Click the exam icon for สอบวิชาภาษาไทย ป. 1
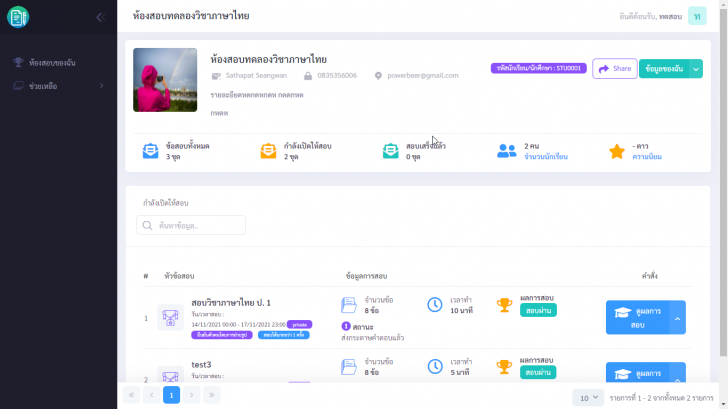 click(x=170, y=318)
